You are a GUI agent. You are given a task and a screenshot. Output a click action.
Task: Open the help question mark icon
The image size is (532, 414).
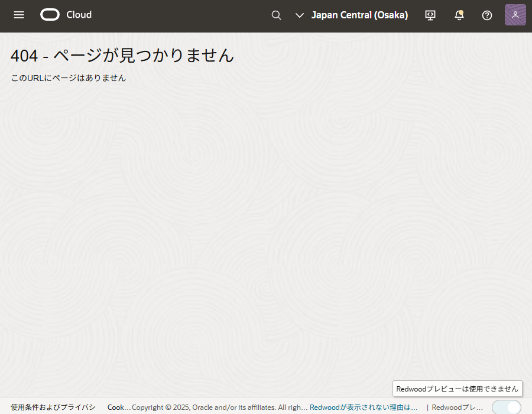pyautogui.click(x=487, y=15)
